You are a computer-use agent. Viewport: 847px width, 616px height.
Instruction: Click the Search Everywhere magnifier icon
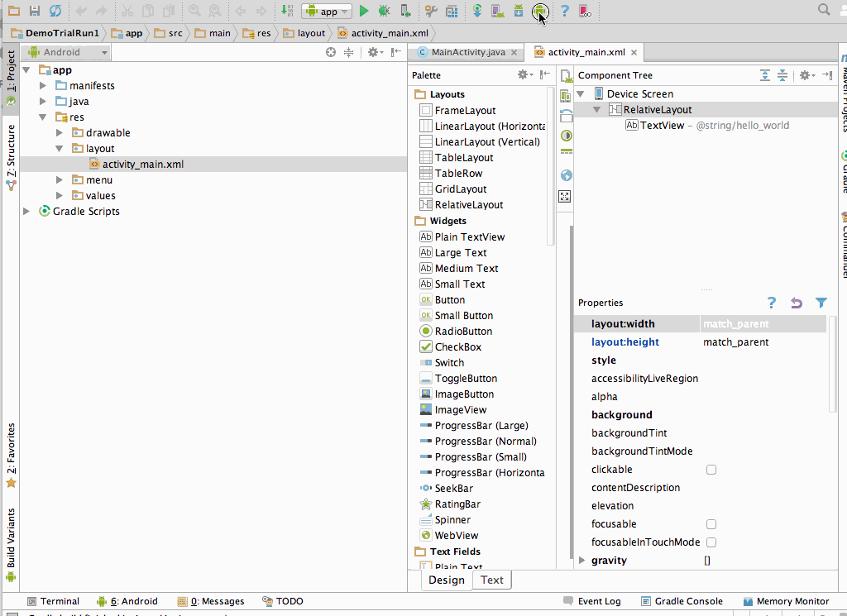[x=824, y=10]
